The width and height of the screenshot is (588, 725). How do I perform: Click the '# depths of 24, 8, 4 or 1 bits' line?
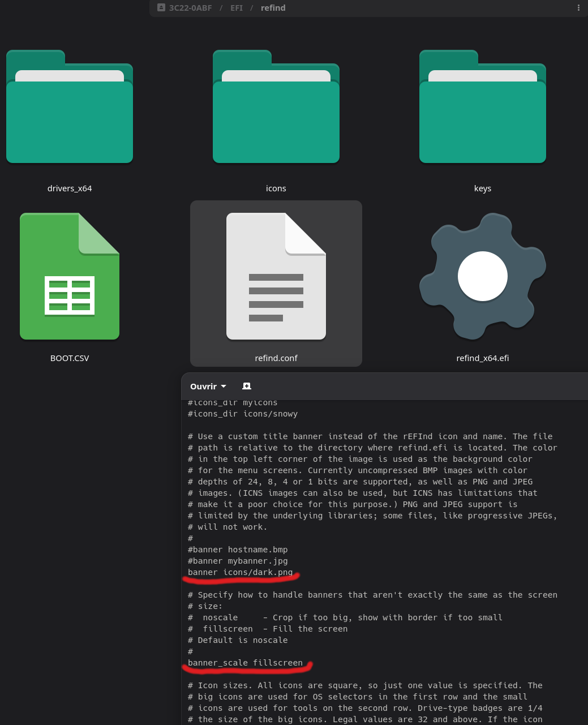point(360,482)
